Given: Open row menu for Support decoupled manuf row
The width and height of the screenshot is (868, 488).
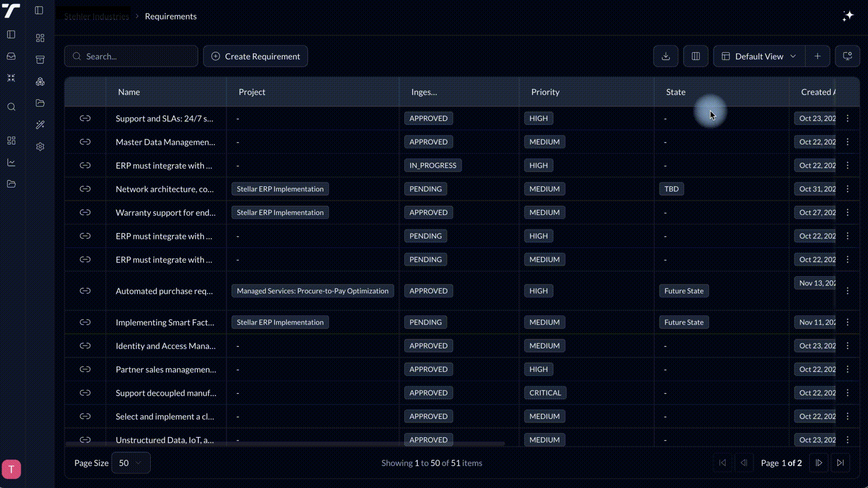Looking at the screenshot, I should pyautogui.click(x=847, y=393).
